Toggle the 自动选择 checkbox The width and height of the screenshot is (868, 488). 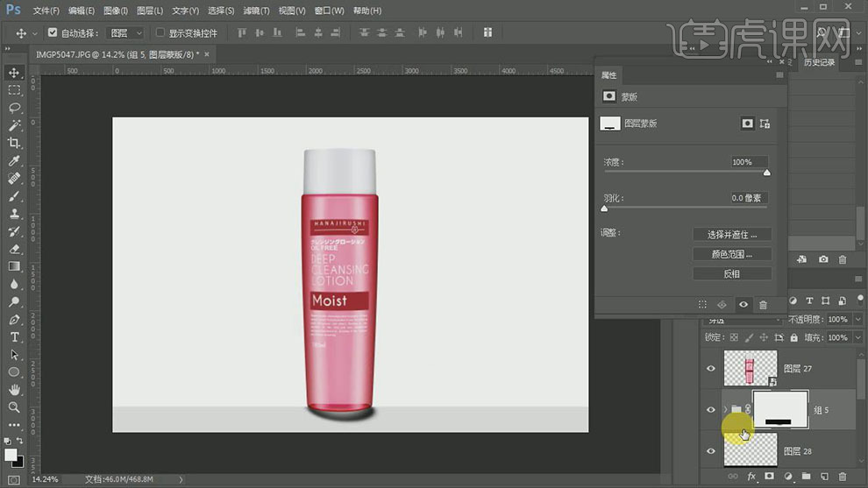(x=53, y=32)
